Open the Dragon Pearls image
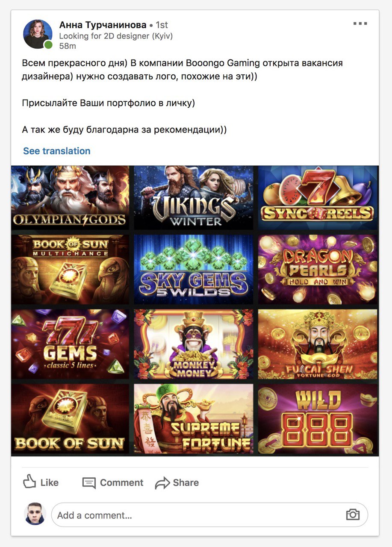 (x=318, y=269)
